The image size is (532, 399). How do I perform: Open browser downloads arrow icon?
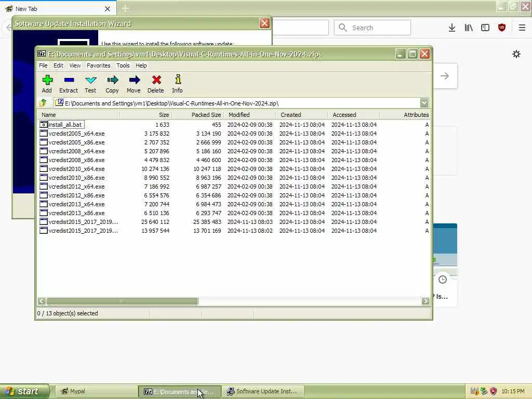coord(451,28)
